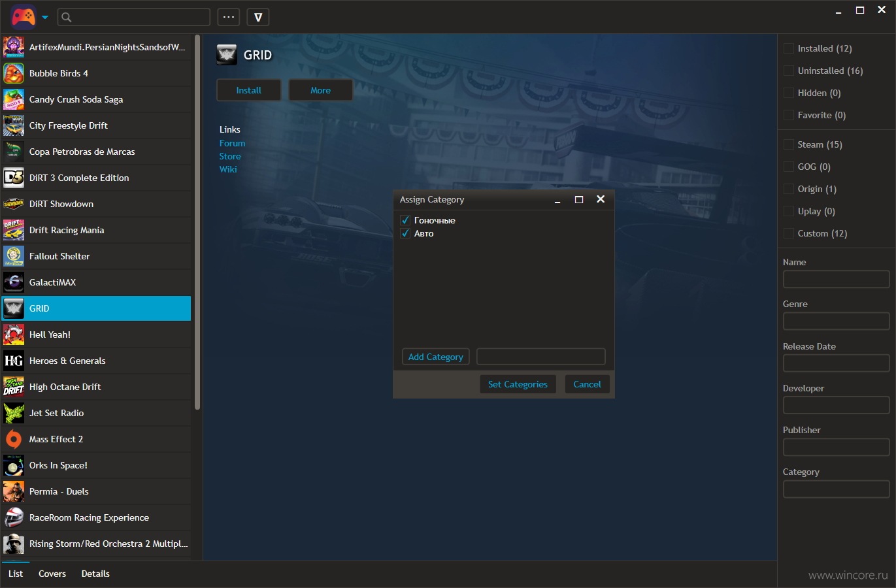Select the RaceRoom Racing Experience icon
Screen dimensions: 896x588
point(14,517)
